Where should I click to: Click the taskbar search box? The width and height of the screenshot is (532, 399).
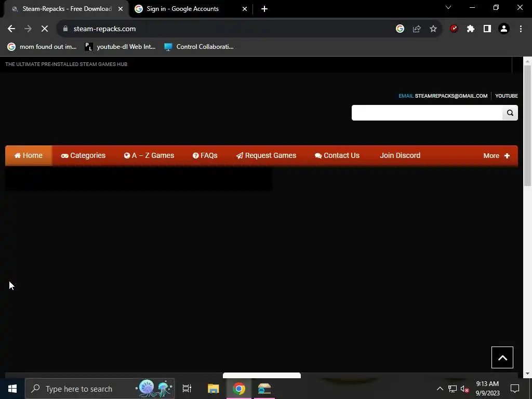[100, 389]
